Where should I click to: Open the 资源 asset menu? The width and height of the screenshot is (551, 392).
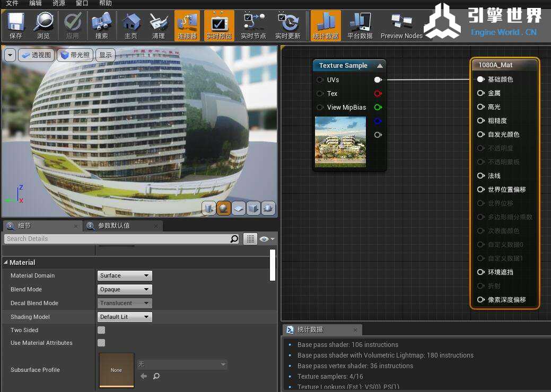[59, 3]
